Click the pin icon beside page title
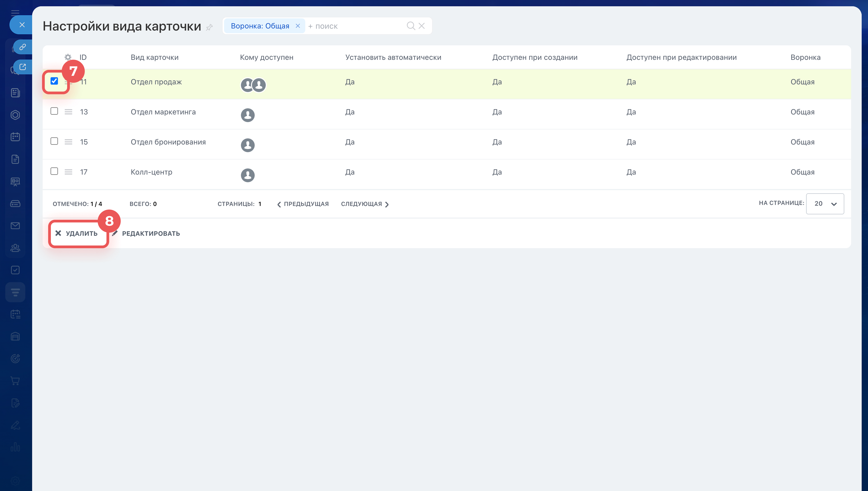Screen dimensions: 868x491 coord(209,27)
